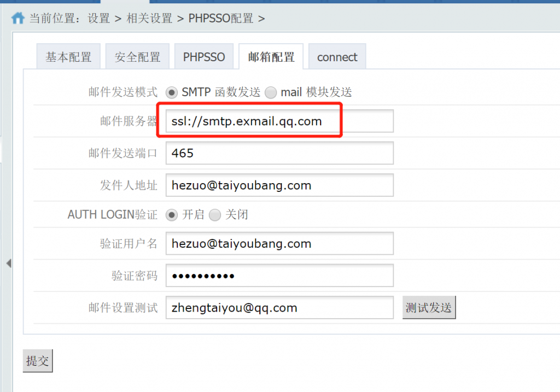Screen dimensions: 560x392
Task: Click the 邮件设置测试 recipient field
Action: click(x=279, y=307)
